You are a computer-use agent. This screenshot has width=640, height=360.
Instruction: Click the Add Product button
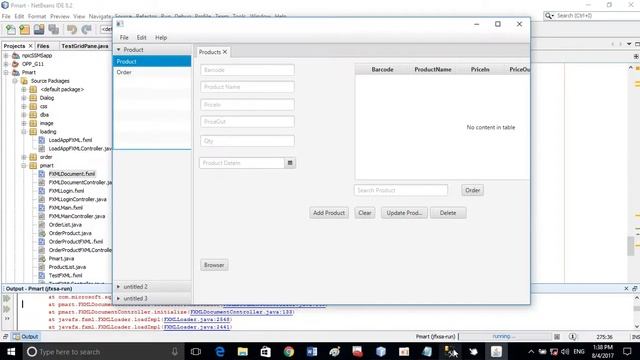point(329,213)
